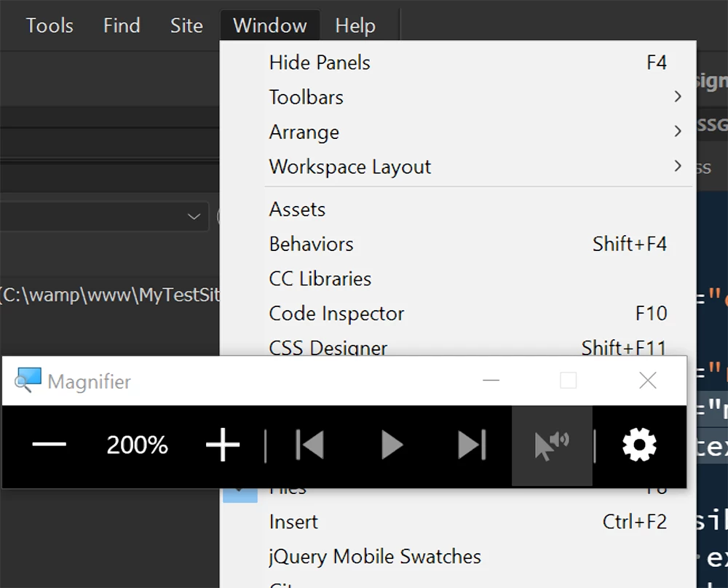The image size is (728, 588).
Task: Open the site dropdown chevron in left panel
Action: (194, 216)
